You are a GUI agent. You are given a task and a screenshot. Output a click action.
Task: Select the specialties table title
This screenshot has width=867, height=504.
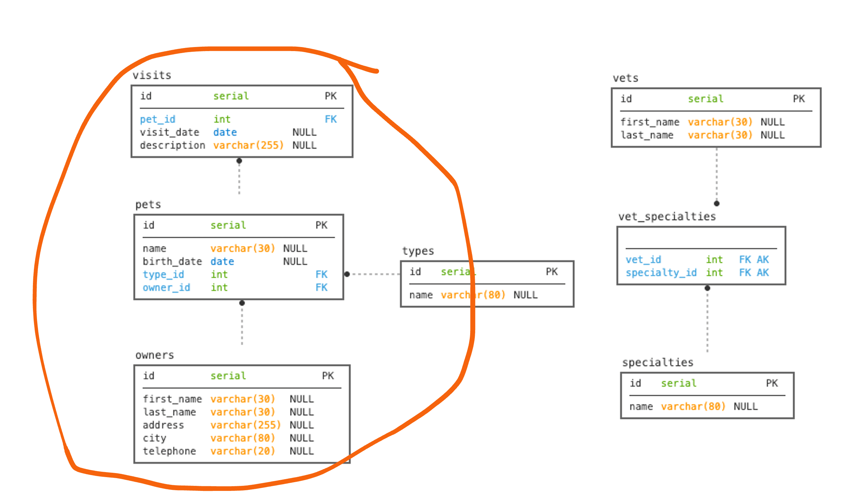pyautogui.click(x=659, y=363)
